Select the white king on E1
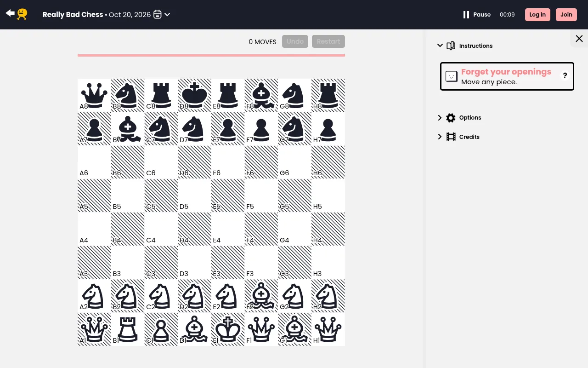This screenshot has height=368, width=588. coord(228,329)
